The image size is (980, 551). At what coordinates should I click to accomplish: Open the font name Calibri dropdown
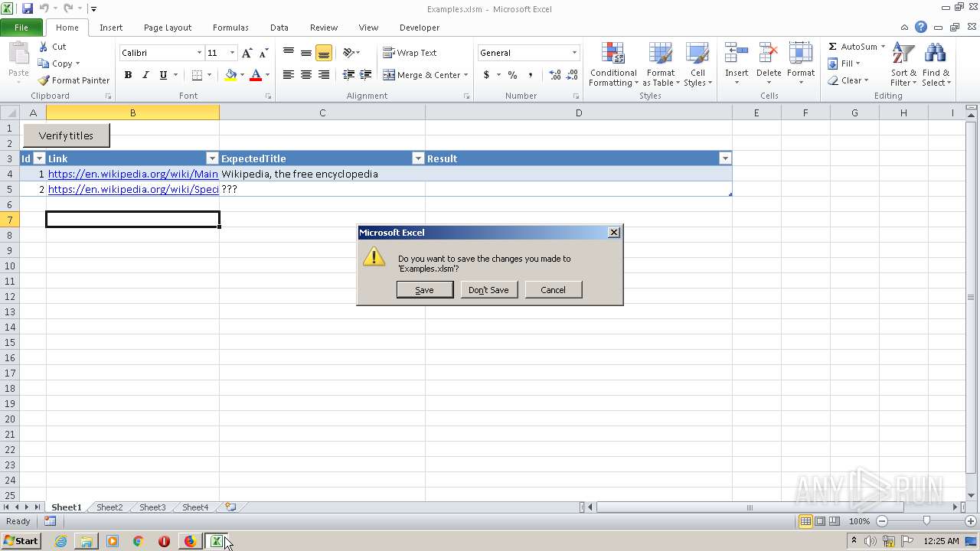tap(199, 53)
